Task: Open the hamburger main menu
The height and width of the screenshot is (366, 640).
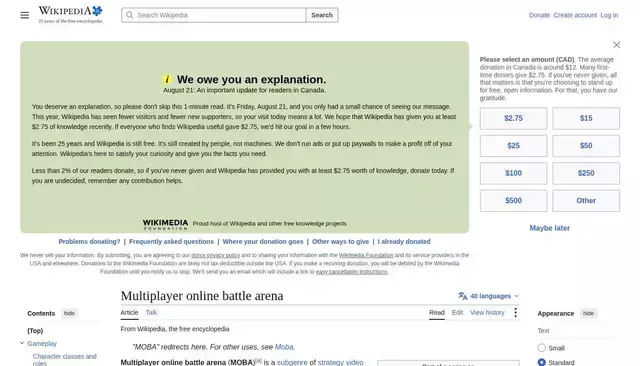Action: [x=24, y=15]
